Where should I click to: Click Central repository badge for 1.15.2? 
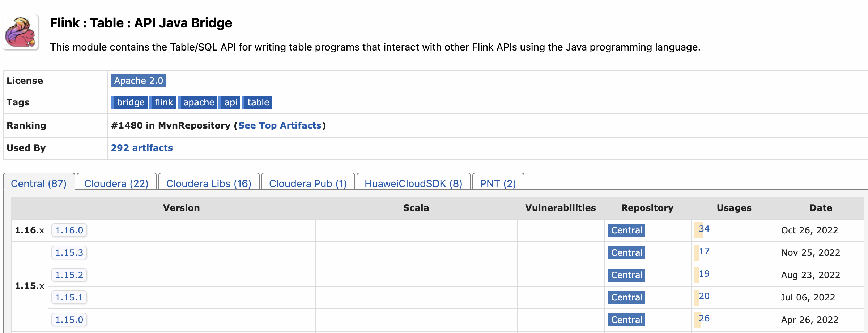click(x=626, y=275)
